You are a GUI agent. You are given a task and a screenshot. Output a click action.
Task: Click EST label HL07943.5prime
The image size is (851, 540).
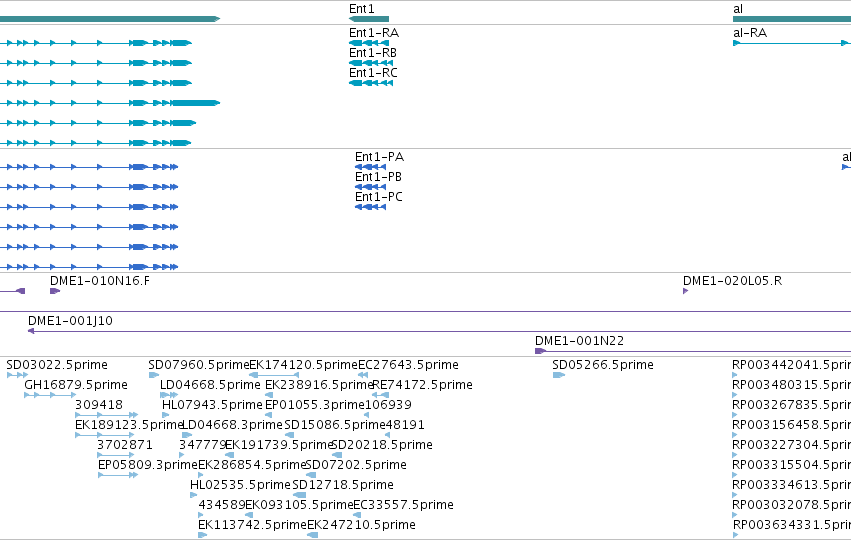pyautogui.click(x=212, y=405)
